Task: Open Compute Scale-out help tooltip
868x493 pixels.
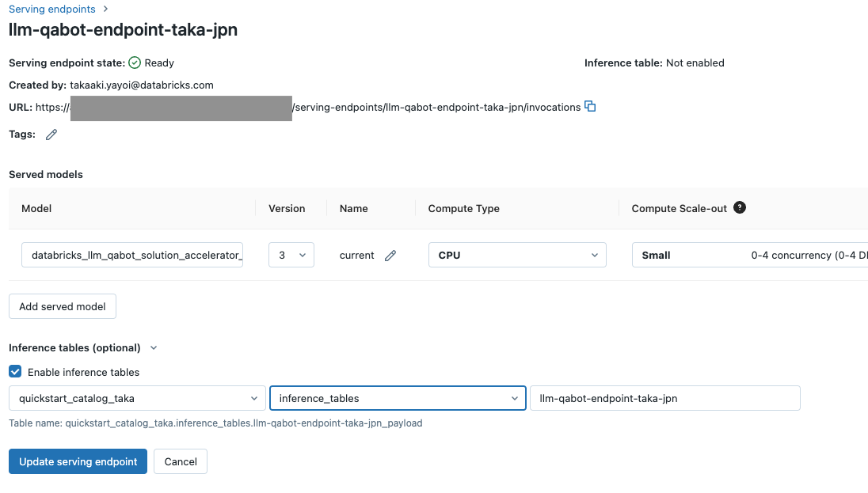Action: click(740, 207)
